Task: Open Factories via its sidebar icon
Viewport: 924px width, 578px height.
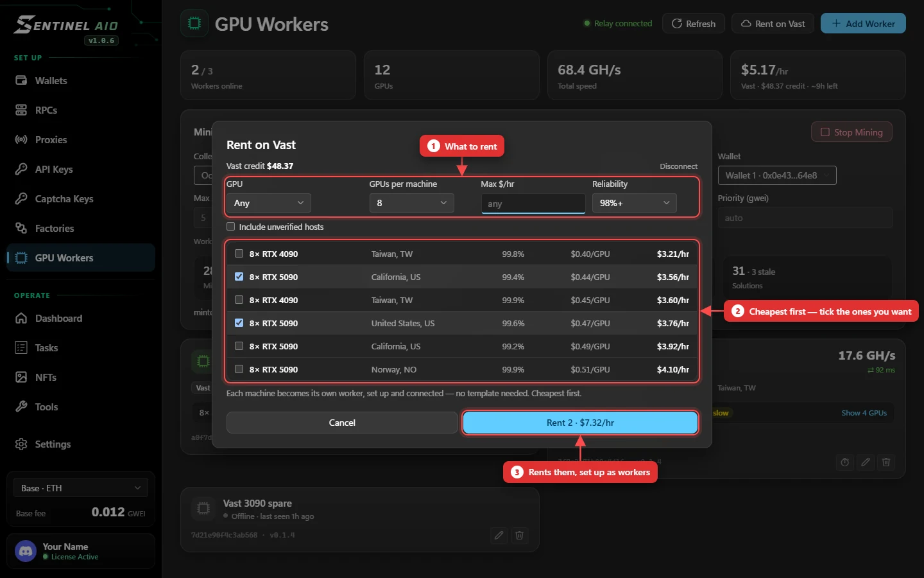Action: (21, 228)
